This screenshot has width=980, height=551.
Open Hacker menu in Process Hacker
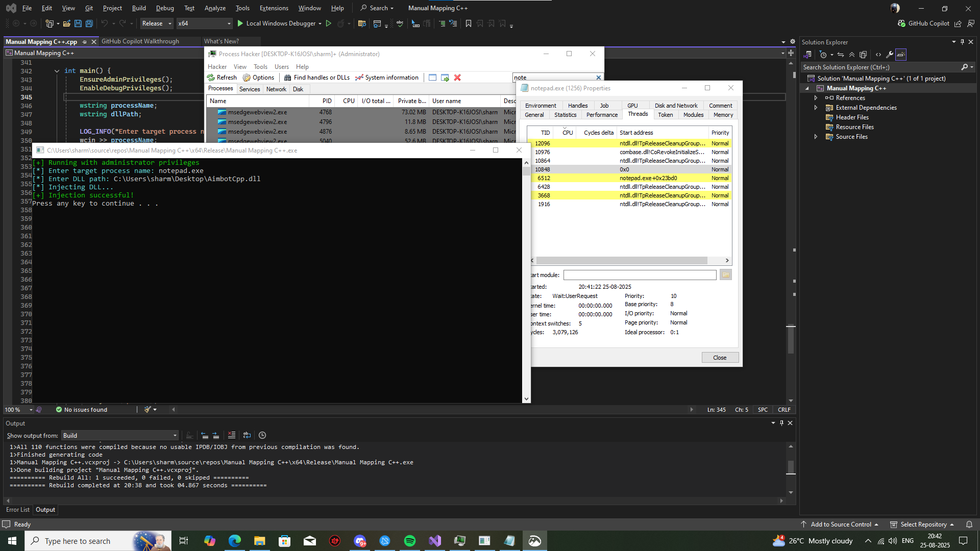tap(217, 67)
